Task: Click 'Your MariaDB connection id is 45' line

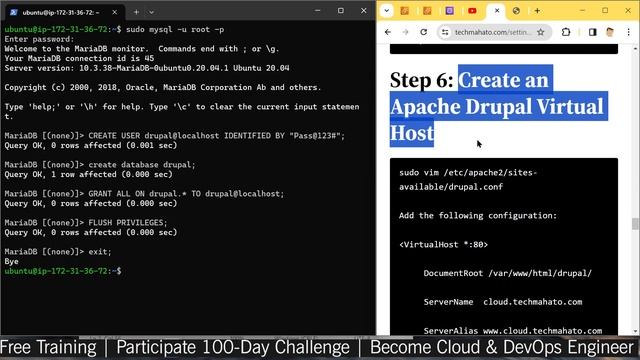Action: click(79, 58)
